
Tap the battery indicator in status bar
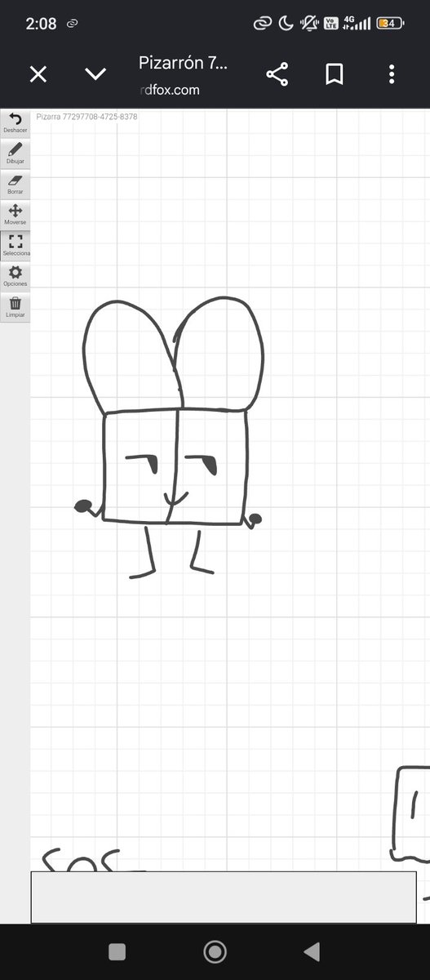(389, 24)
